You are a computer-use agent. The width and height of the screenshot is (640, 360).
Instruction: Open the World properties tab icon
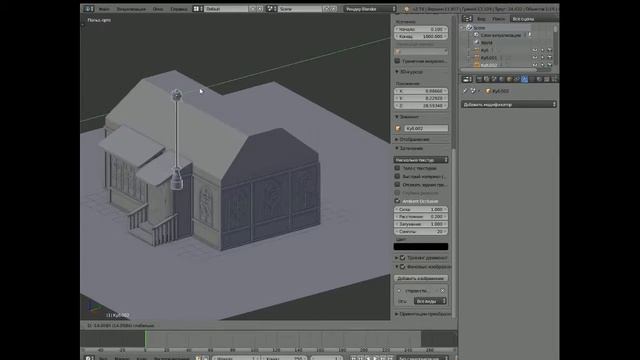pyautogui.click(x=501, y=79)
